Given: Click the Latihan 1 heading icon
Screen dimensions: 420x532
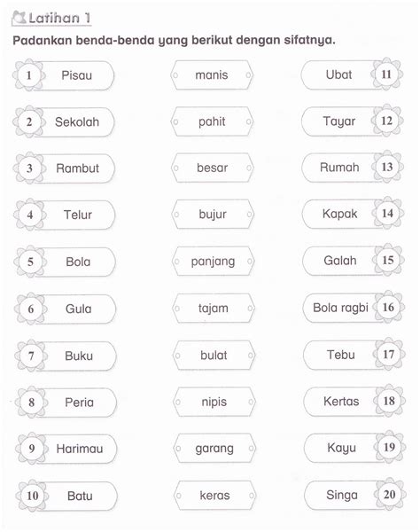Looking at the screenshot, I should [19, 18].
